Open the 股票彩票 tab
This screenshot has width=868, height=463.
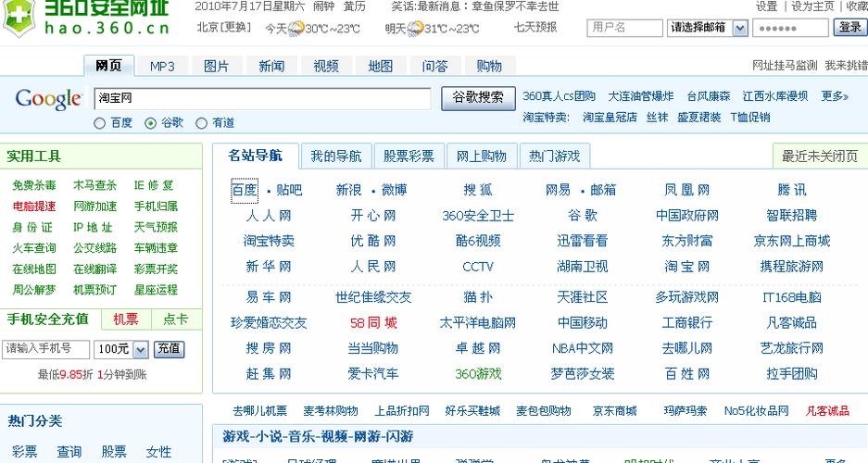tap(409, 156)
